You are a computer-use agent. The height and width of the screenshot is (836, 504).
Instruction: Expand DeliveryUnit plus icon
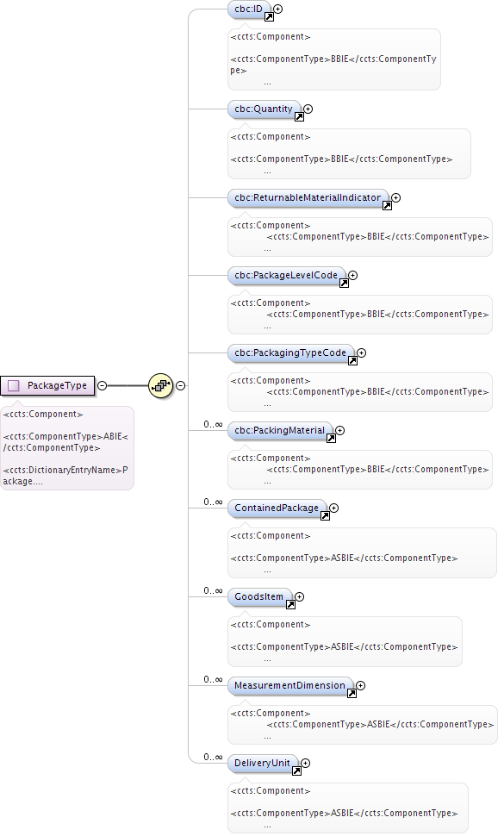[x=305, y=763]
